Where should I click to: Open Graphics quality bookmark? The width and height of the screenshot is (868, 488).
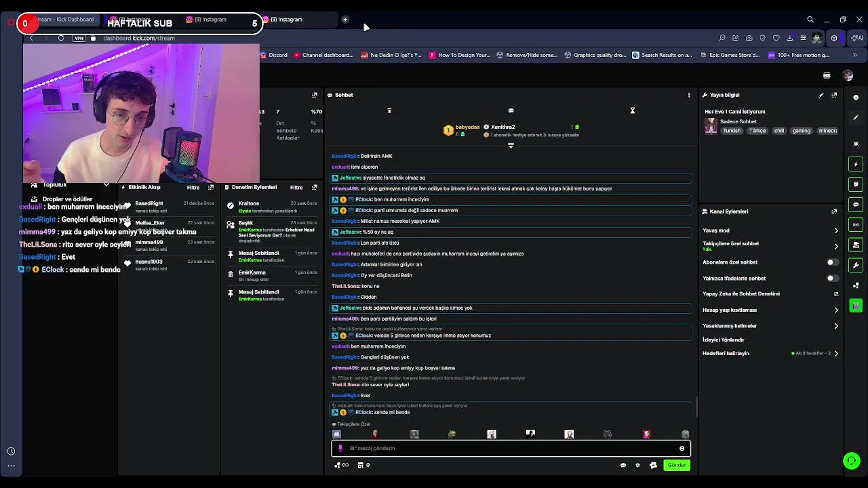(595, 55)
